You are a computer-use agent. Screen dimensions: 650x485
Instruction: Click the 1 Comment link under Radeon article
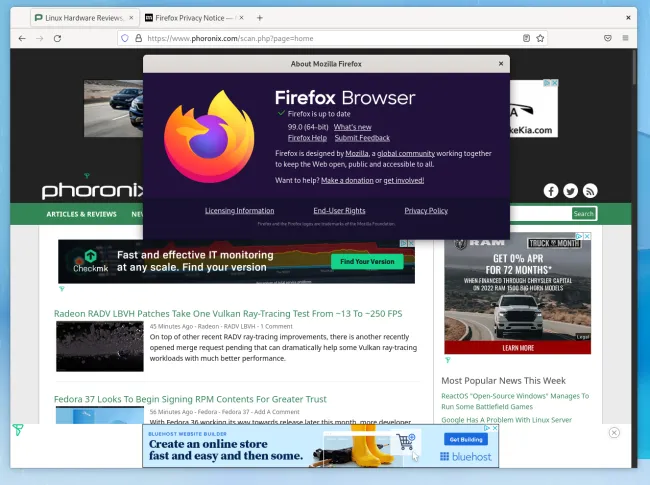(276, 327)
